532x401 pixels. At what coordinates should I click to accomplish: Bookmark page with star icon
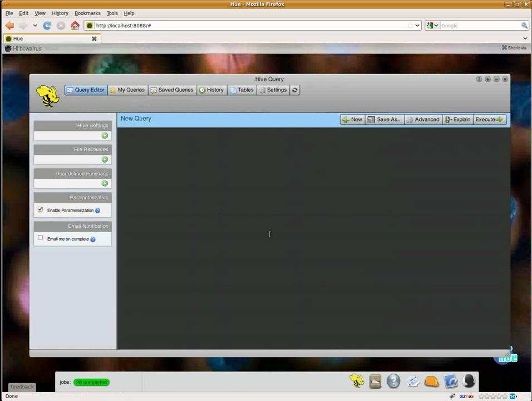point(410,26)
